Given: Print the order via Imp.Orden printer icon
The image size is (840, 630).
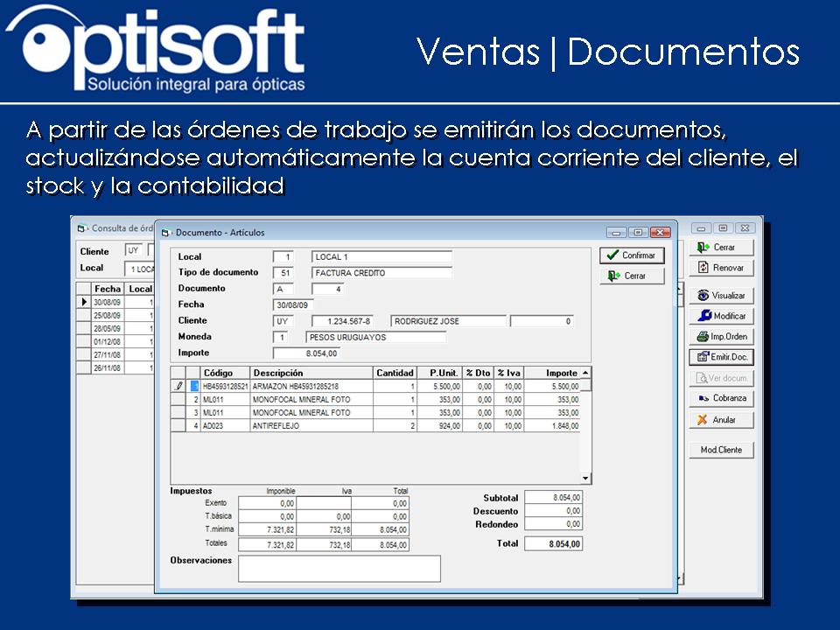Looking at the screenshot, I should coord(703,334).
